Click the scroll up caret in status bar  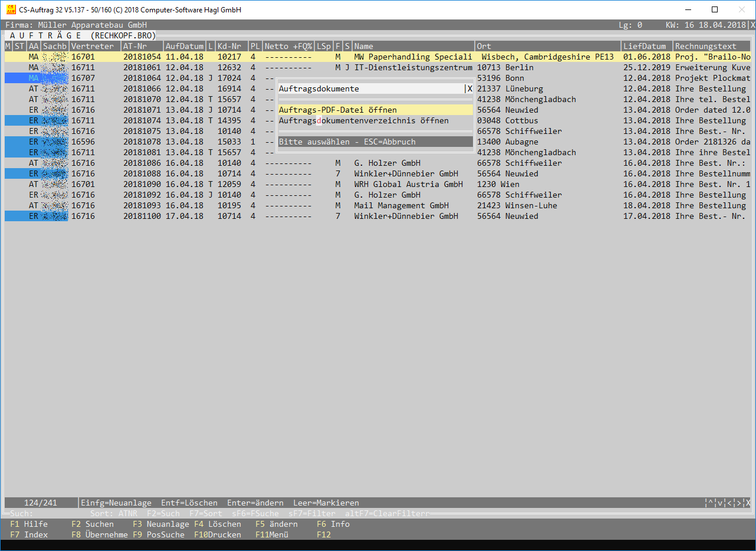[711, 503]
